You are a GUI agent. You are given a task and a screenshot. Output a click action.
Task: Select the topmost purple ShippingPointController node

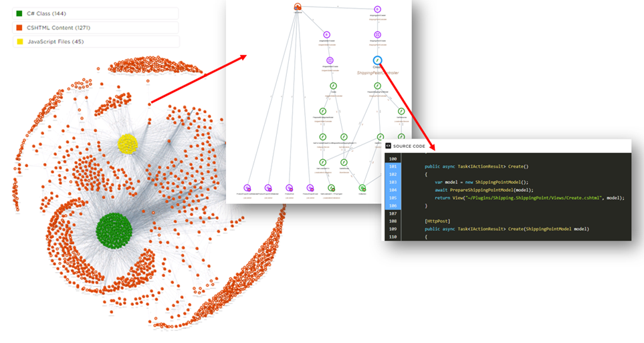(x=378, y=9)
